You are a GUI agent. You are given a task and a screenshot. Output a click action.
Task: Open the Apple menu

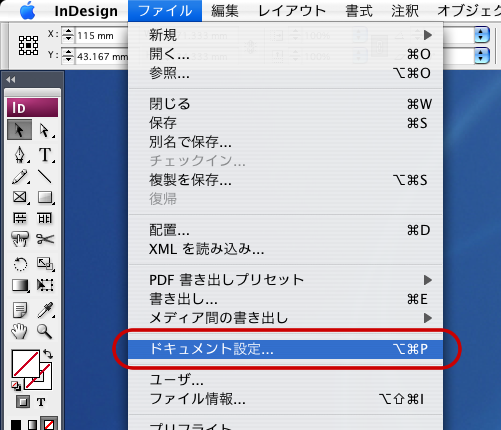click(x=27, y=11)
